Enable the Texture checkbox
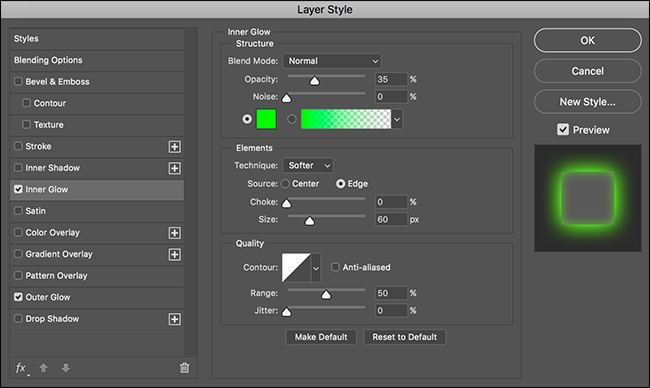Screen dimensions: 650x388 pyautogui.click(x=27, y=124)
